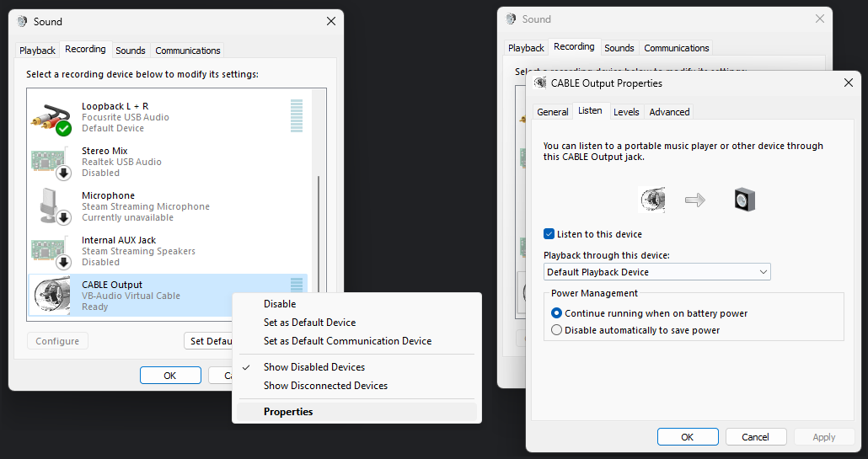Open the General tab in CABLE Output Properties
The height and width of the screenshot is (459, 868).
click(x=553, y=112)
